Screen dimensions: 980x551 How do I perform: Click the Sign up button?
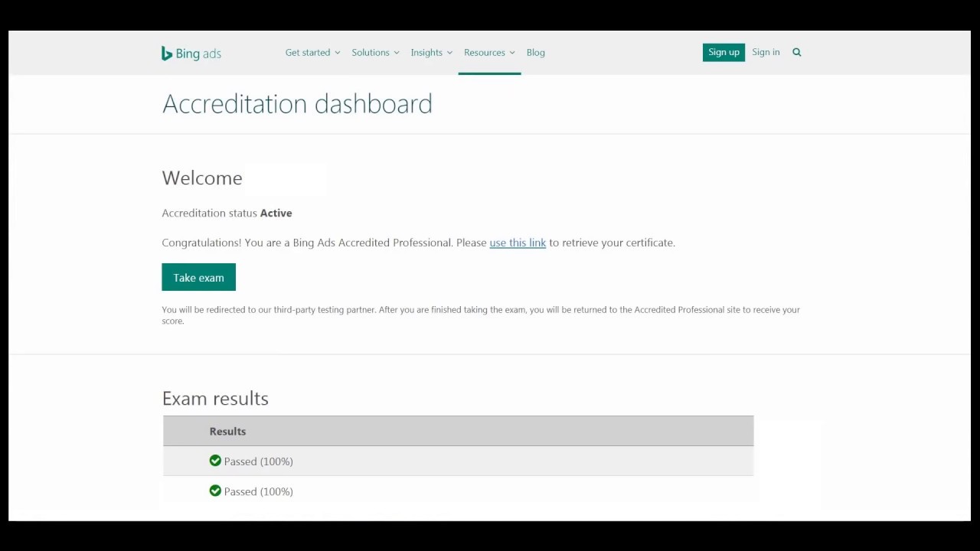pyautogui.click(x=724, y=52)
